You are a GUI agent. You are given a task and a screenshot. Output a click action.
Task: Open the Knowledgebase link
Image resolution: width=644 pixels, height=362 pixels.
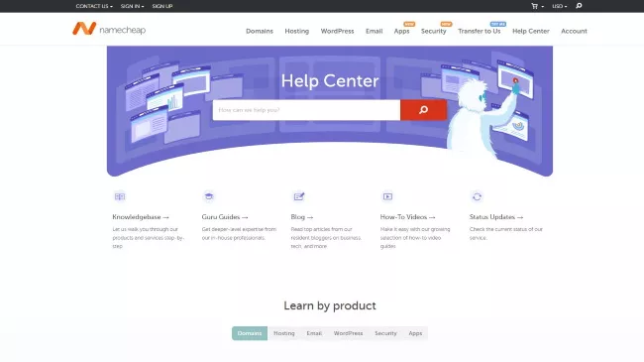click(x=141, y=217)
